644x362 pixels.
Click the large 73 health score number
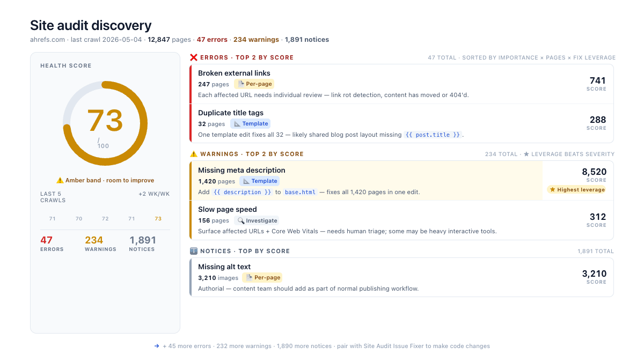point(105,120)
